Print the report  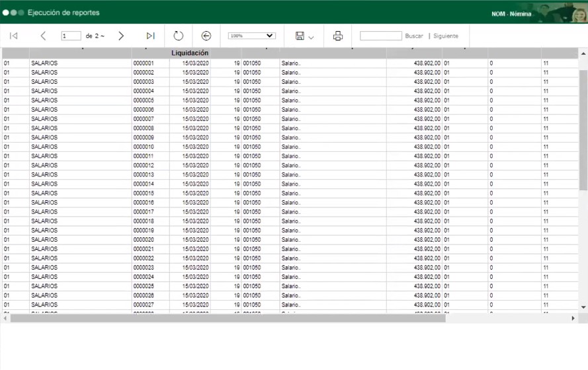(337, 36)
